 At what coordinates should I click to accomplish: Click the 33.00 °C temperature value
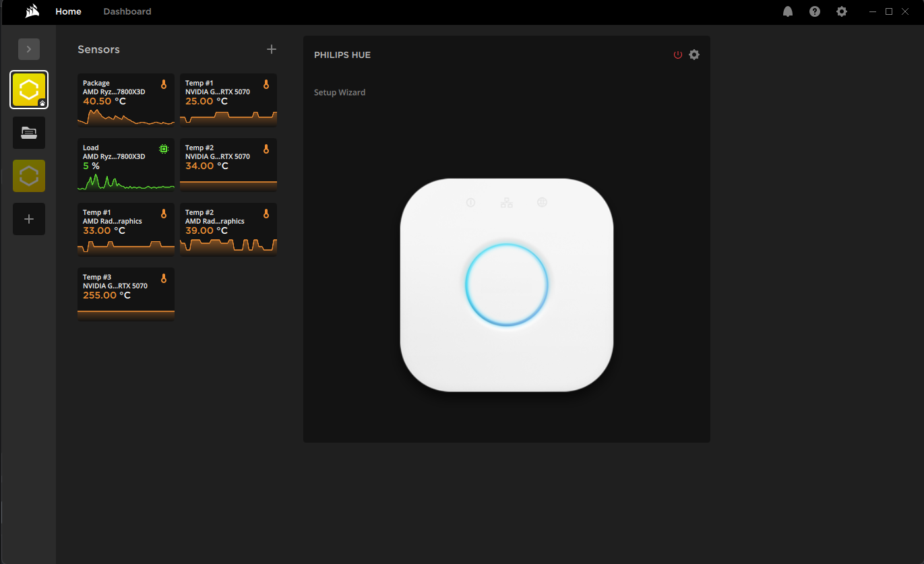click(104, 230)
